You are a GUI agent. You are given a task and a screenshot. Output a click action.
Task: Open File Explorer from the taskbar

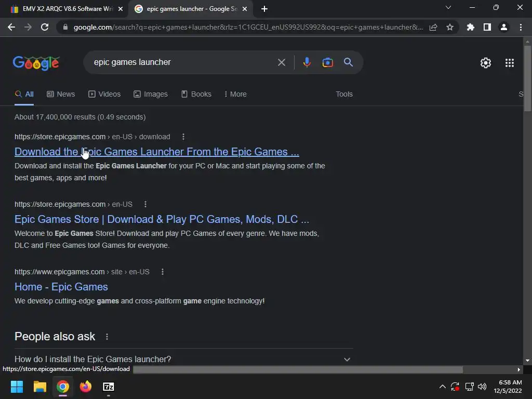tap(39, 387)
